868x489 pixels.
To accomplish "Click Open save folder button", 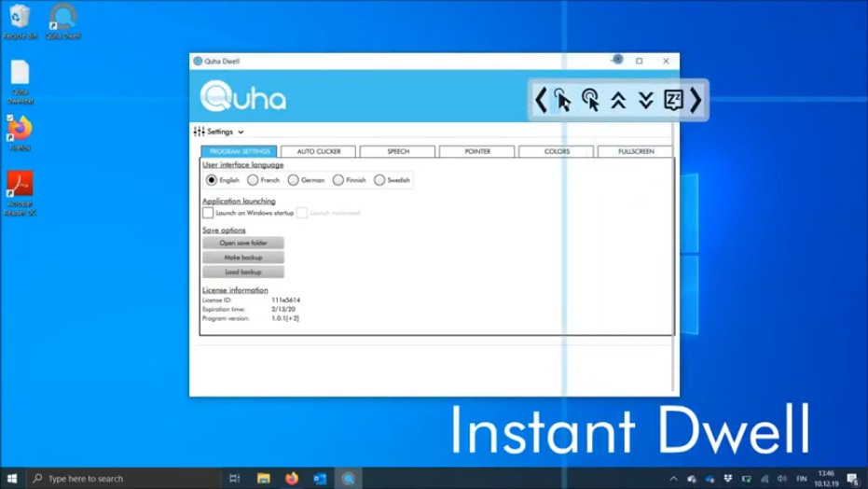I will click(243, 243).
